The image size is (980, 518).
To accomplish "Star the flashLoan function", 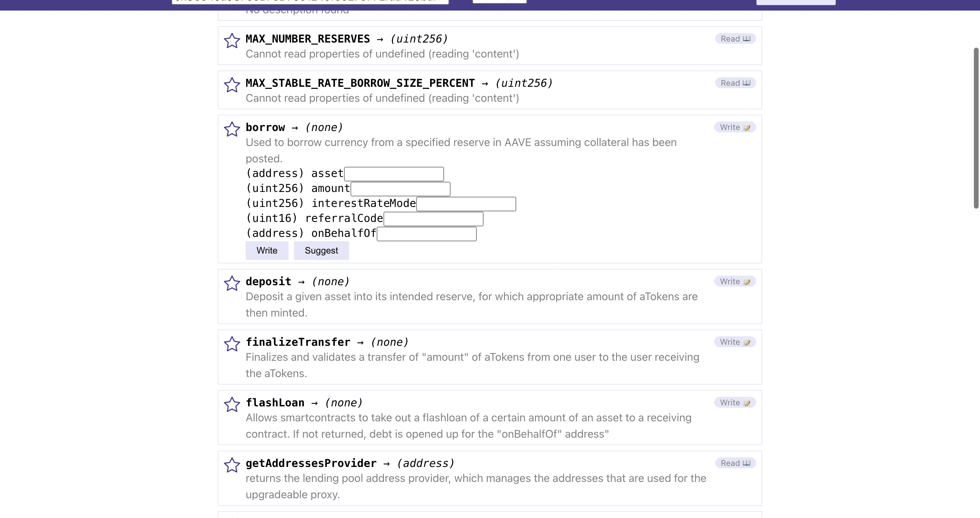I will coord(232,404).
